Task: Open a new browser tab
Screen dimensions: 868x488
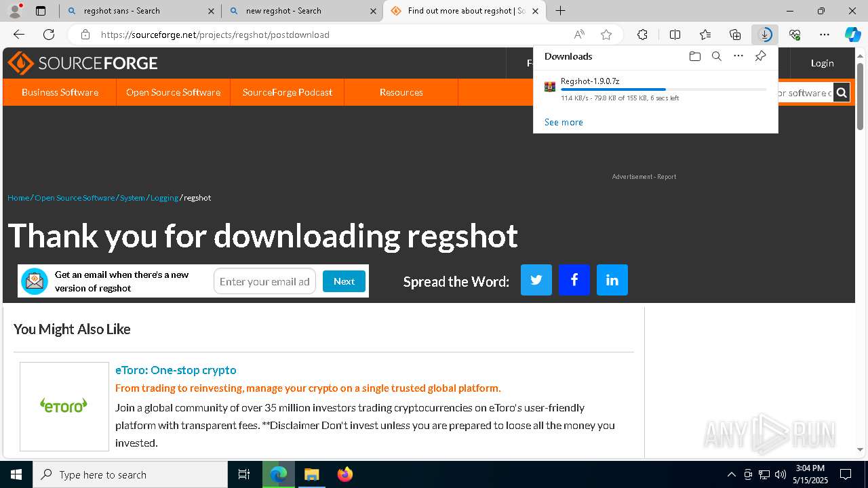Action: click(560, 11)
